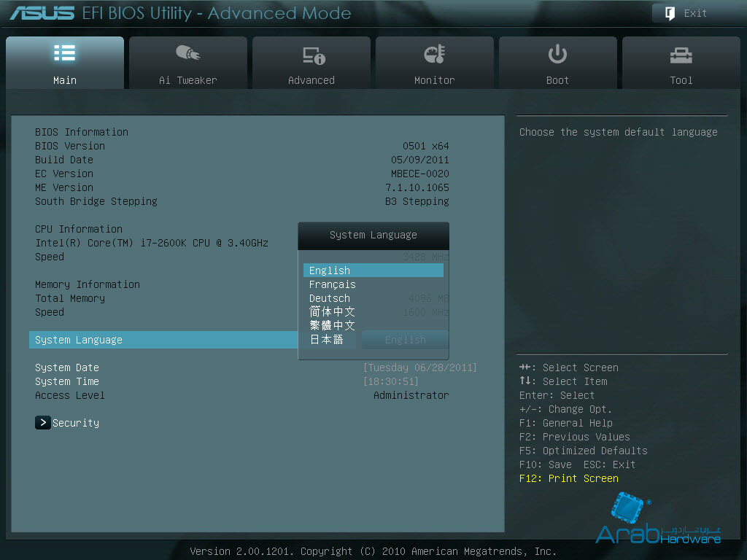Click the Advanced tab monitor info icon
This screenshot has width=747, height=560.
click(314, 55)
